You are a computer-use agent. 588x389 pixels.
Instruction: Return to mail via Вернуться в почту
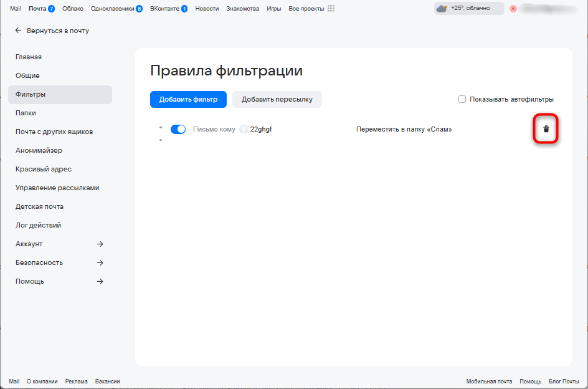point(58,31)
